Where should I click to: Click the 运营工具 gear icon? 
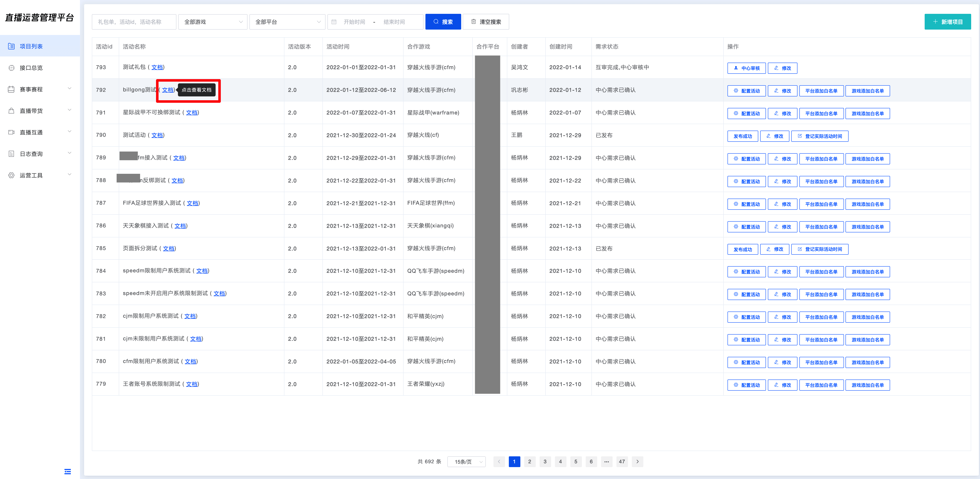(11, 175)
